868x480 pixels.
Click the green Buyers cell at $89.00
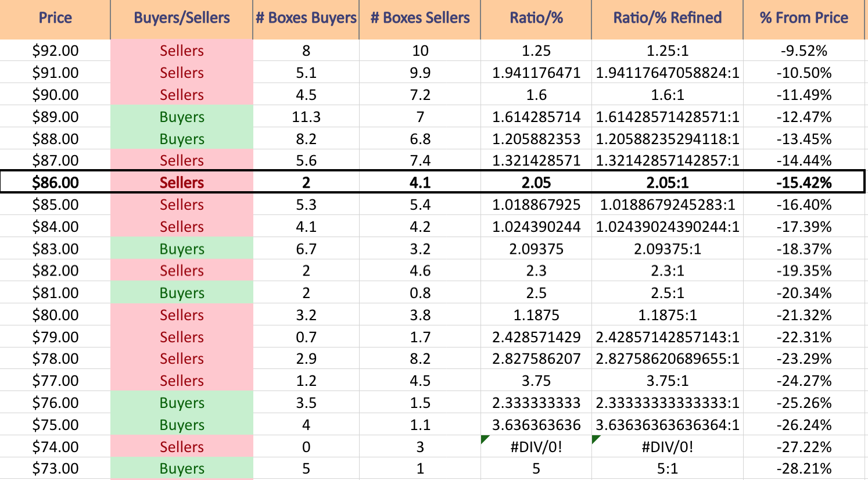tap(182, 117)
